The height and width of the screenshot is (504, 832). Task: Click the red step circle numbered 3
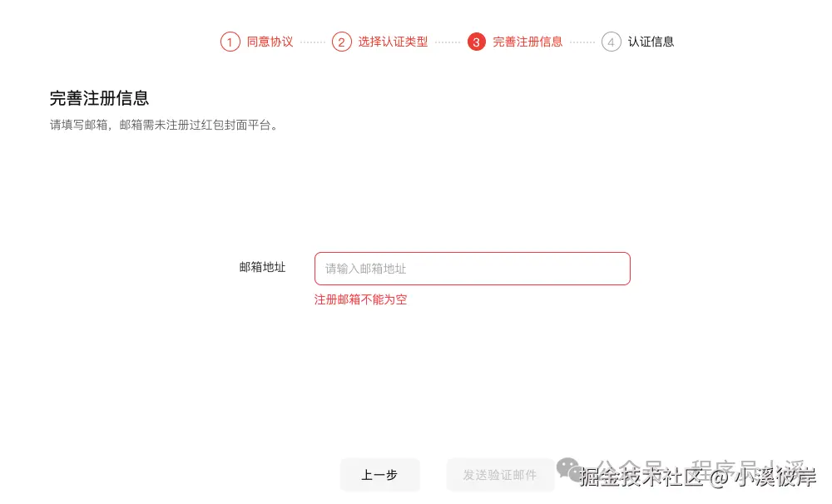[476, 41]
